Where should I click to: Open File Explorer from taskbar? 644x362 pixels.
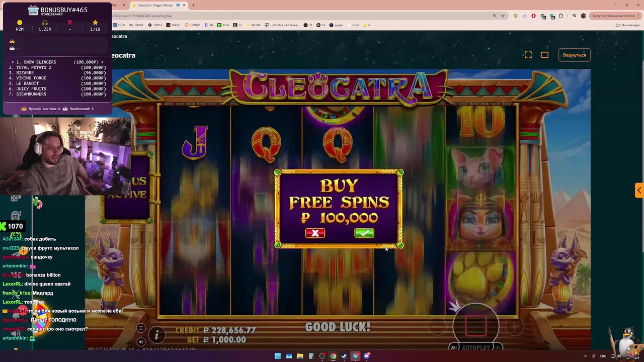point(300,356)
